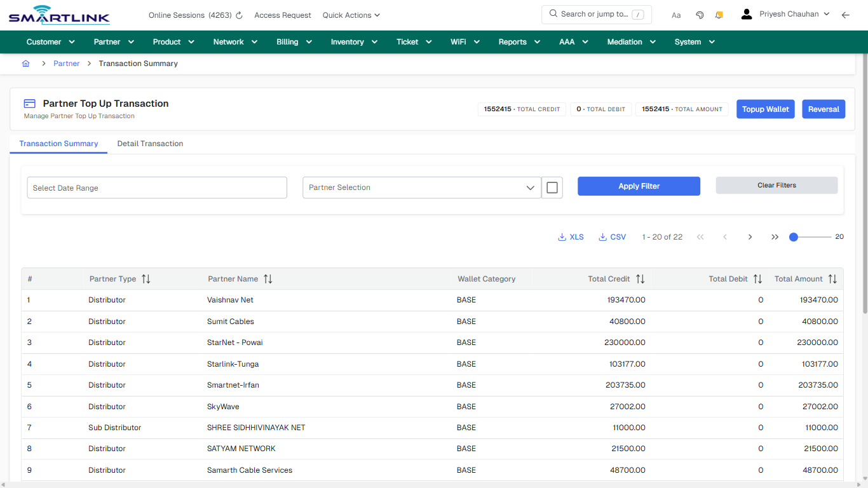Click the Select Date Range field
The height and width of the screenshot is (488, 868).
coord(156,187)
